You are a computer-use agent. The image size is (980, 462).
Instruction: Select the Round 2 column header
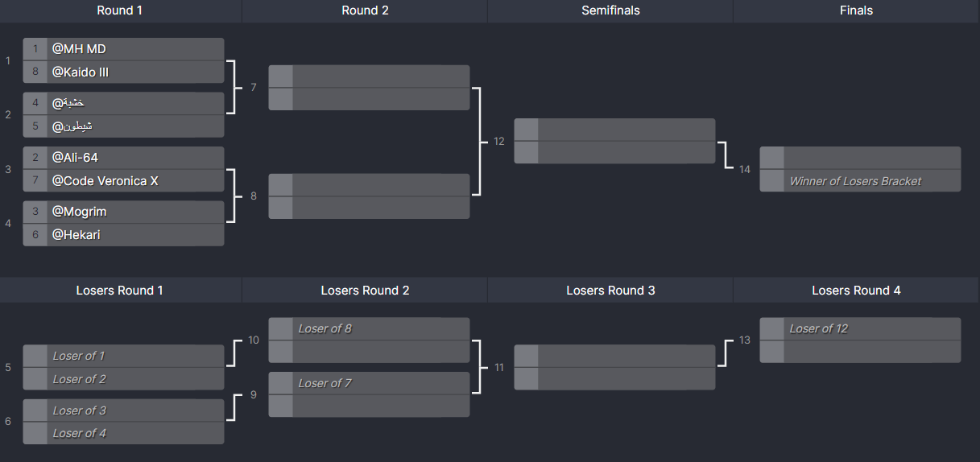365,10
